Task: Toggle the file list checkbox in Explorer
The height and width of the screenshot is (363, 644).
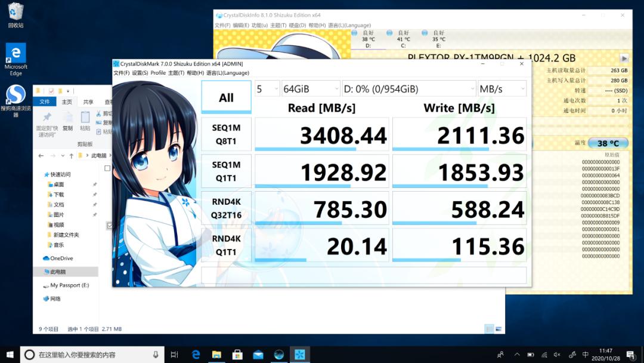Action: coord(107,168)
